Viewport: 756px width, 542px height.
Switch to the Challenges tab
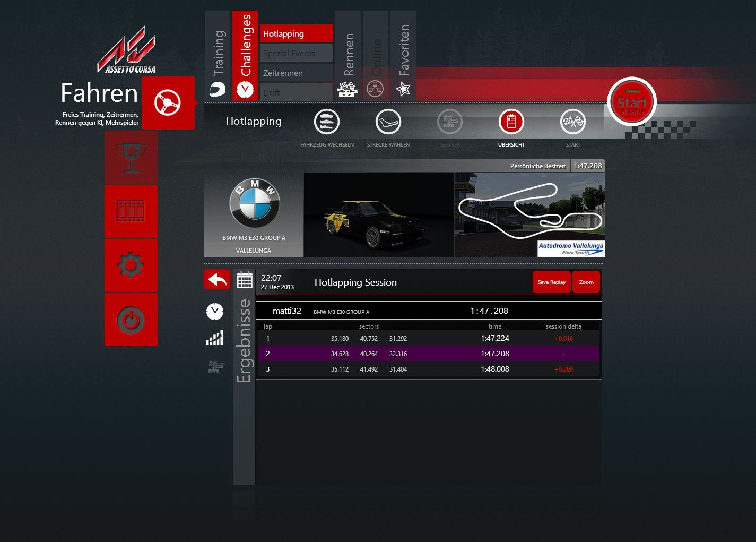(x=245, y=56)
